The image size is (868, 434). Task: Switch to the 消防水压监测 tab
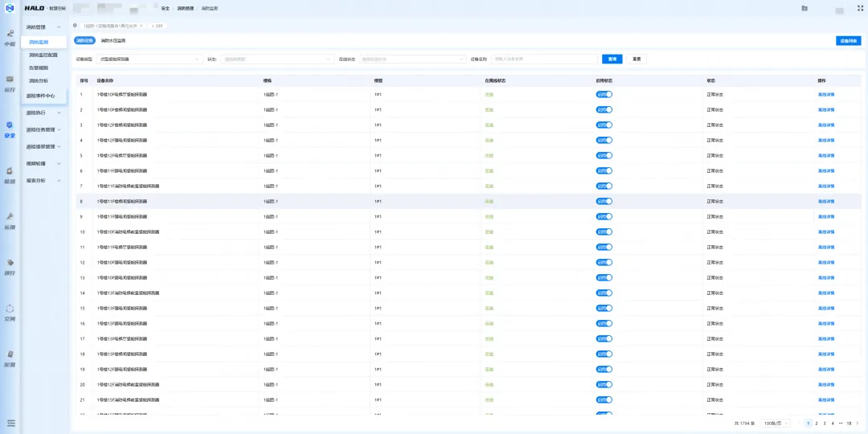(113, 40)
